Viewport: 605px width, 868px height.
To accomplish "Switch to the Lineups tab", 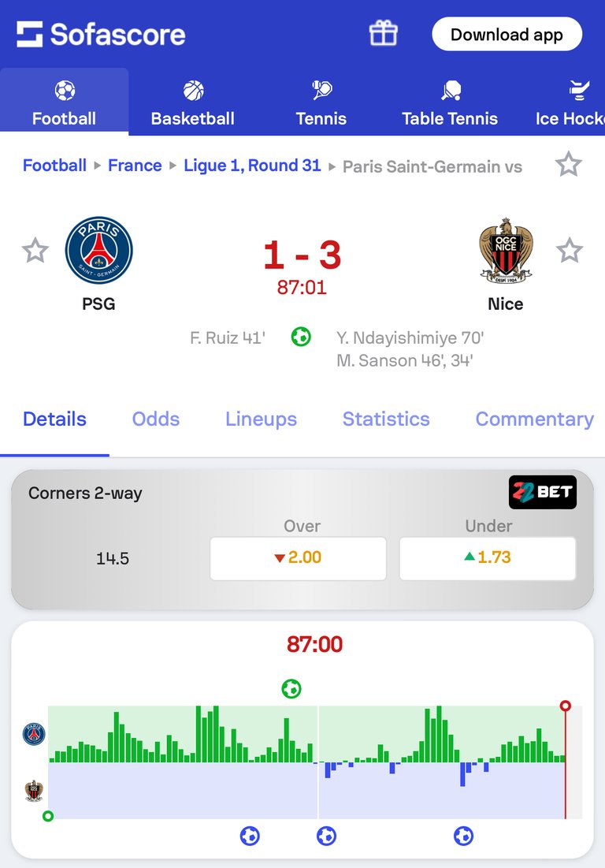I will pyautogui.click(x=261, y=419).
